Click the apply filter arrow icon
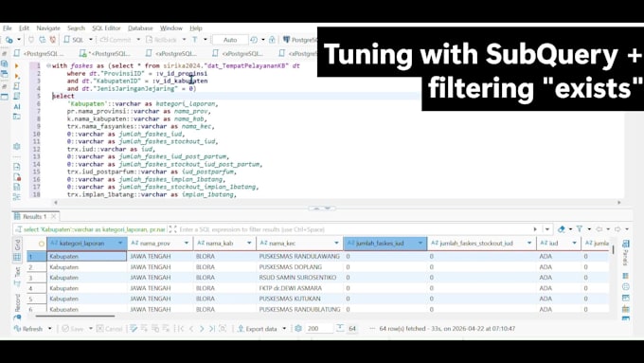Image resolution: width=644 pixels, height=363 pixels. (535, 229)
